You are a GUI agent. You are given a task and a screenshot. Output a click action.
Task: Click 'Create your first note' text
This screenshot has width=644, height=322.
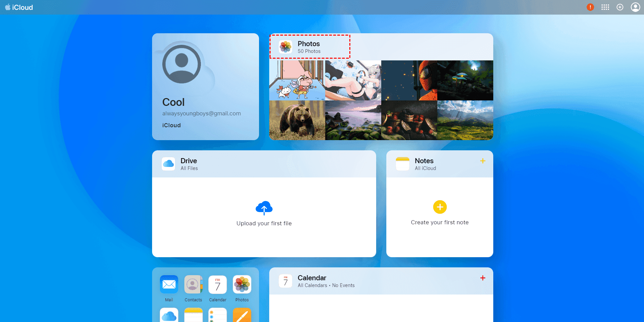point(440,222)
